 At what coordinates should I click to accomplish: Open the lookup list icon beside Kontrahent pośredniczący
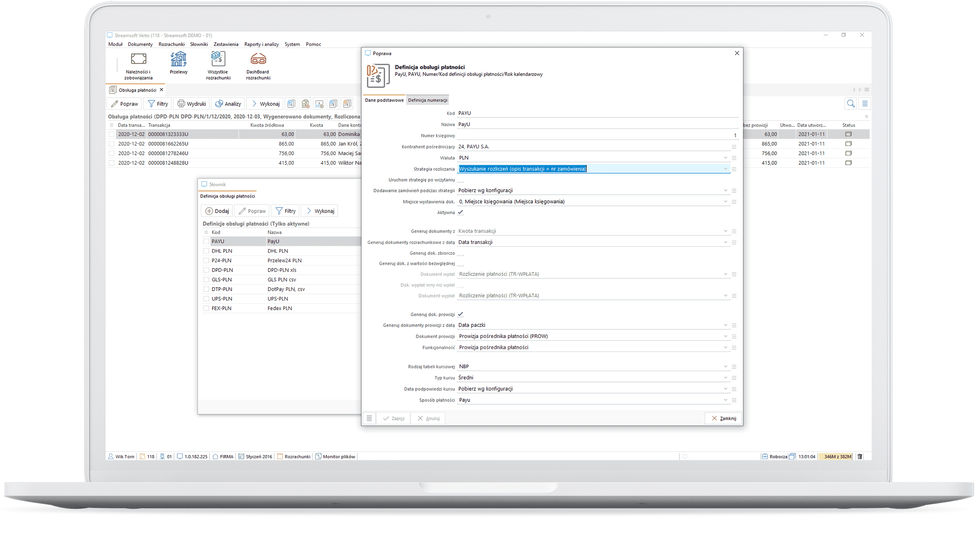pyautogui.click(x=734, y=147)
